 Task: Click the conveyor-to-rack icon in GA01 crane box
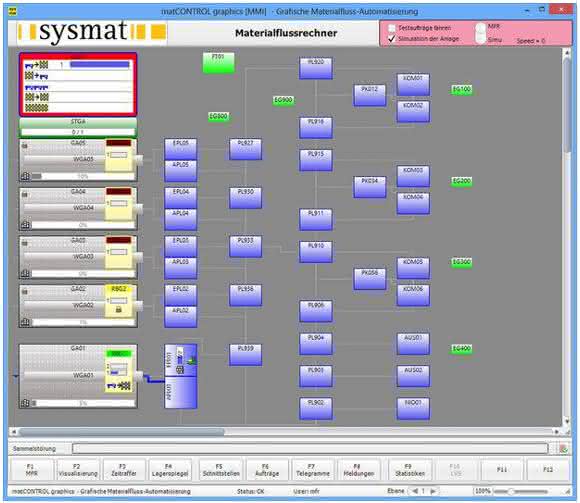119,386
